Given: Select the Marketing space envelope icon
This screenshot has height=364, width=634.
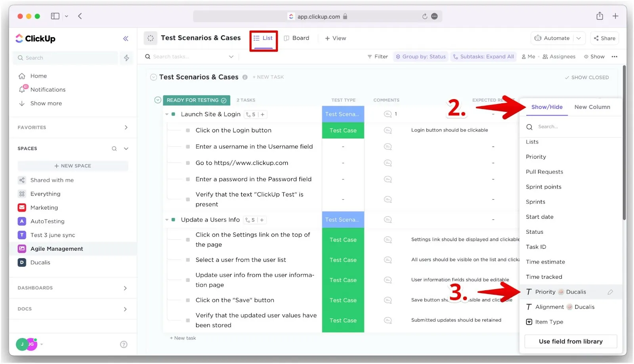Looking at the screenshot, I should (22, 207).
